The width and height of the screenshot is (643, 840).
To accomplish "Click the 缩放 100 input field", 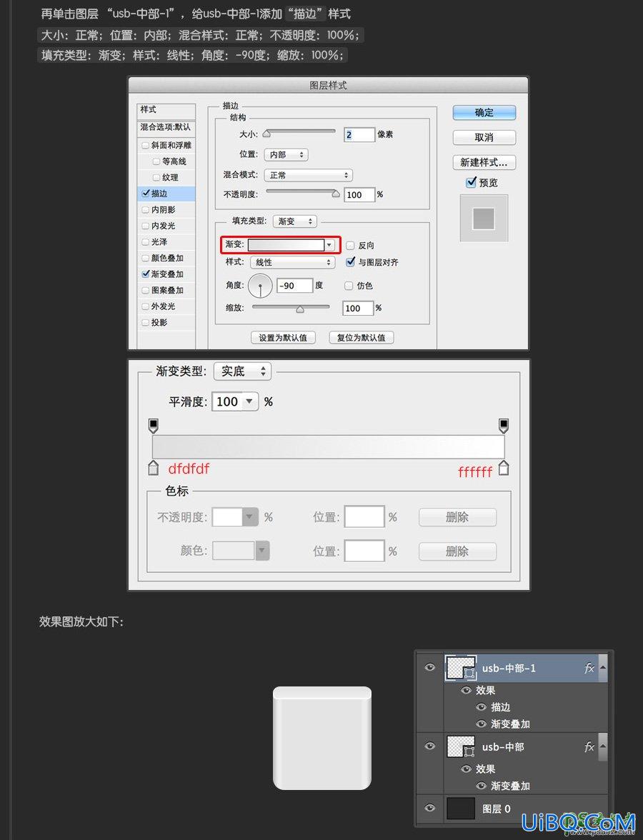I will pos(357,308).
